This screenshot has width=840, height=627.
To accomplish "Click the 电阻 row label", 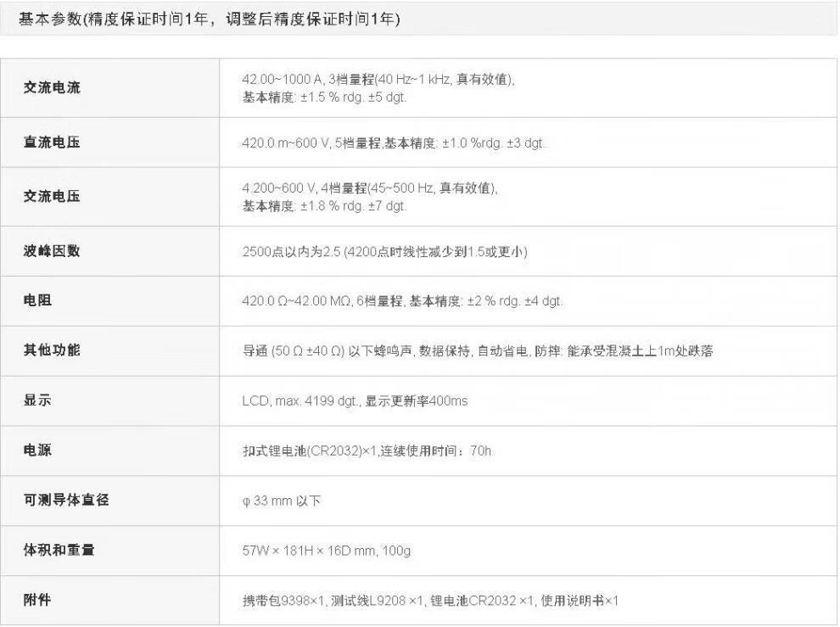I will click(x=37, y=300).
